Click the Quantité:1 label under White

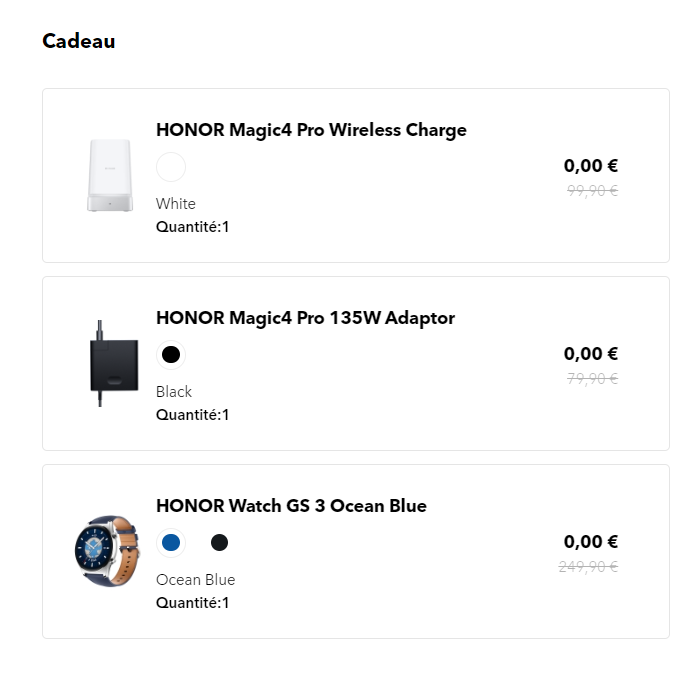point(193,227)
